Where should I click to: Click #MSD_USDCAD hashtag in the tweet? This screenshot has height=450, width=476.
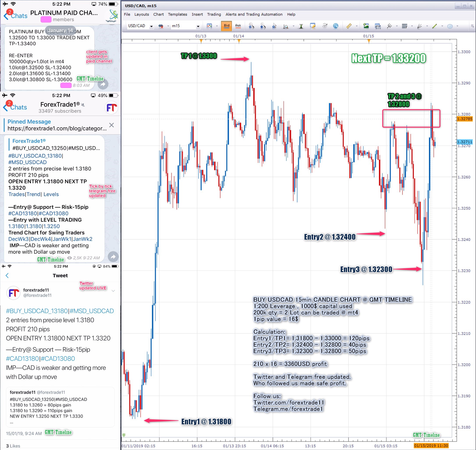[92, 311]
